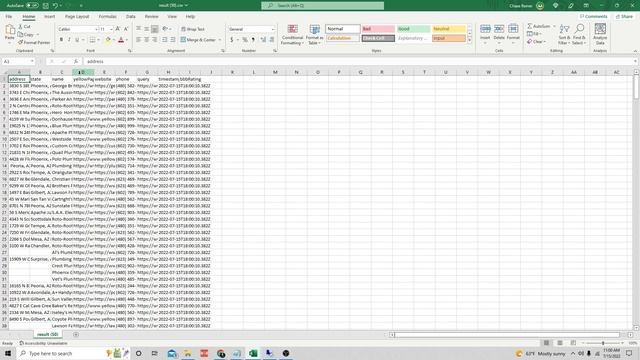
Task: Copy the selection
Action: (26, 35)
